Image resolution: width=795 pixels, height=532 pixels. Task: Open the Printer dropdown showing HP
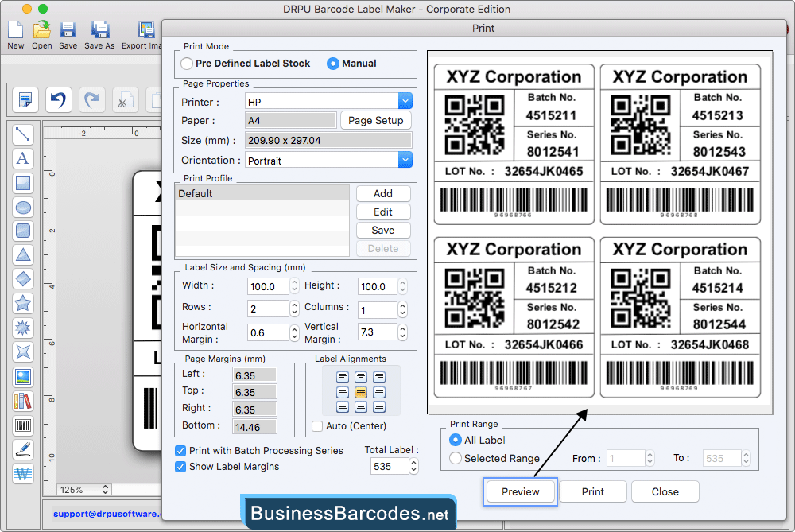(405, 101)
